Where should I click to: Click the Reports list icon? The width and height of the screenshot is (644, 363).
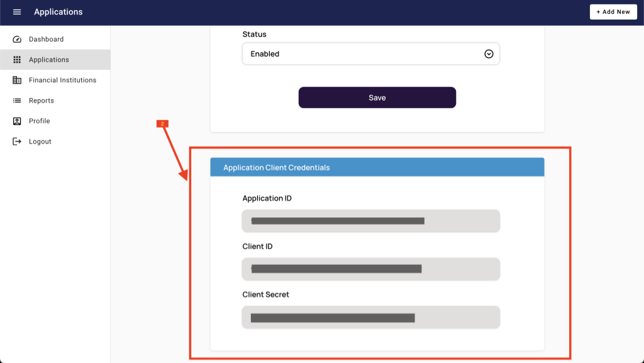pos(17,101)
